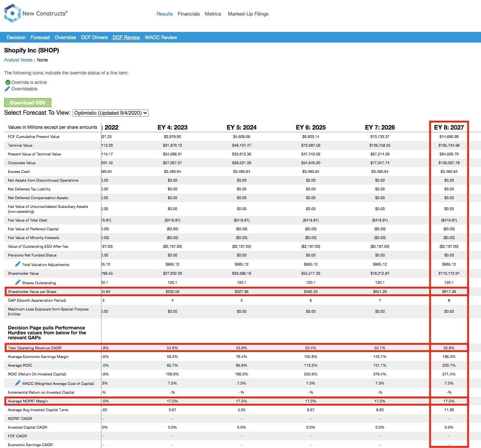Click the Shares Outstanding row label
Image resolution: width=481 pixels, height=448 pixels.
(x=39, y=283)
